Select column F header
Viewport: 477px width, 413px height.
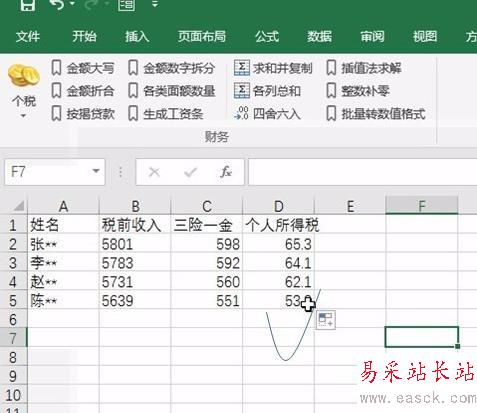[422, 206]
